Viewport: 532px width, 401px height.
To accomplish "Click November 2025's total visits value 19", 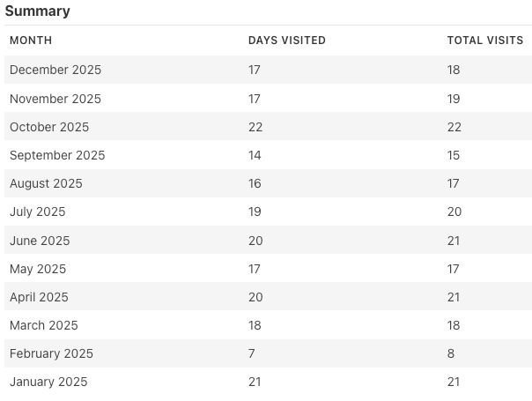I will pyautogui.click(x=454, y=99).
